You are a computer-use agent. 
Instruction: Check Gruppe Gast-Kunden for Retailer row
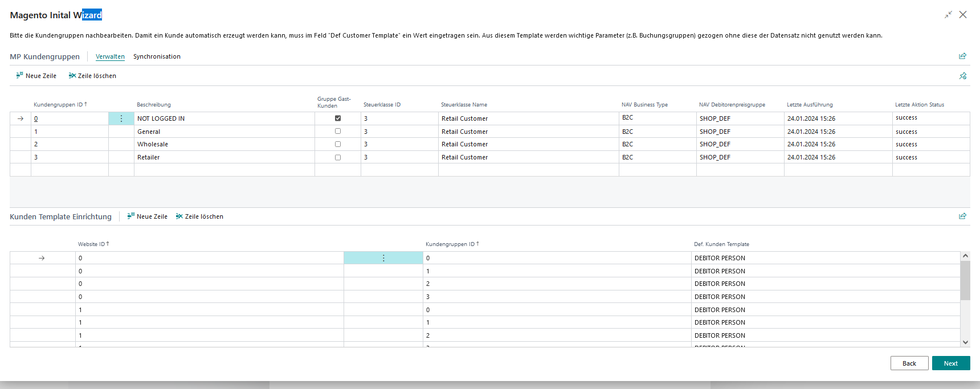tap(338, 157)
